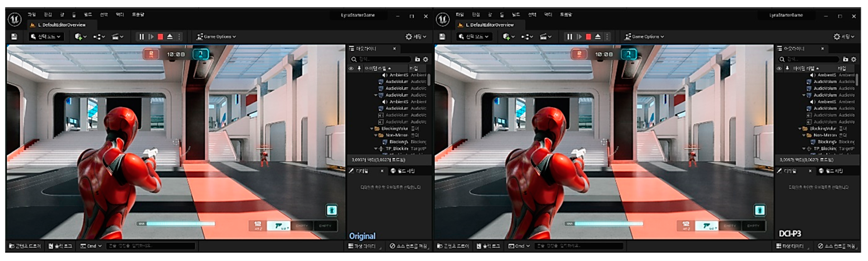Pause play session in the left Original window
This screenshot has width=868, height=261.
[141, 37]
